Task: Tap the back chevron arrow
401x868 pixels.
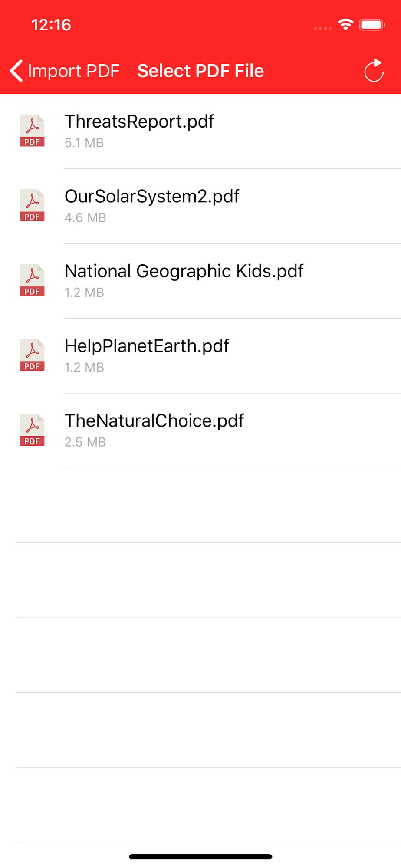Action: (16, 71)
